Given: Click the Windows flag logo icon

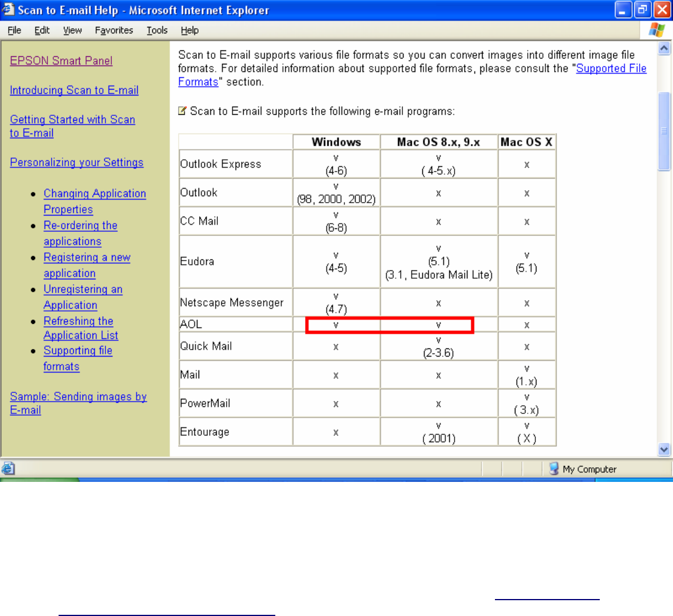Looking at the screenshot, I should pyautogui.click(x=656, y=30).
